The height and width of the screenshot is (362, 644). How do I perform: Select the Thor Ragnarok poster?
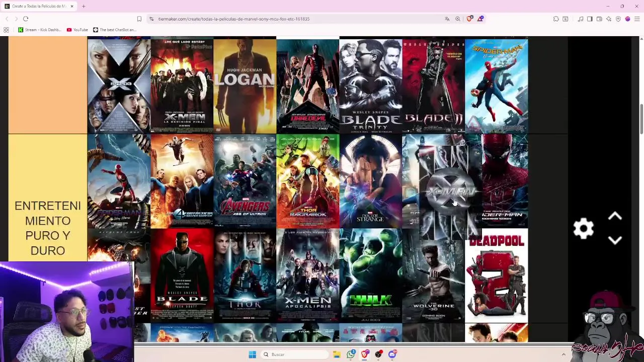click(307, 180)
